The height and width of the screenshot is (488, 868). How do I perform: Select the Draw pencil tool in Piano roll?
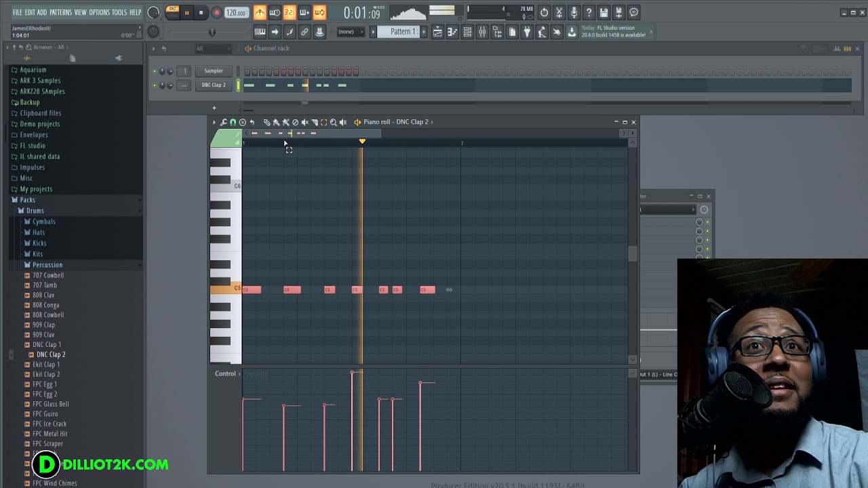pos(267,122)
